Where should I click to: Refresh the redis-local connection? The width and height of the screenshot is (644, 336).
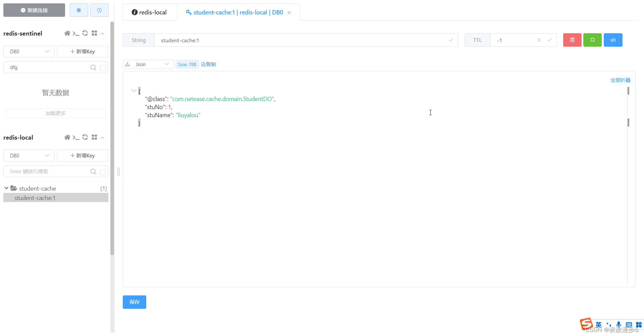coord(85,137)
